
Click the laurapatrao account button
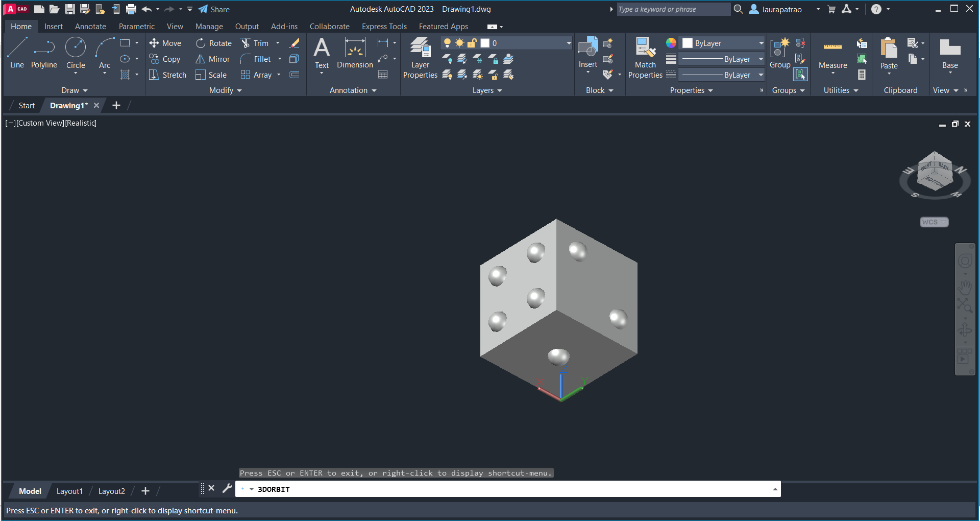[776, 9]
